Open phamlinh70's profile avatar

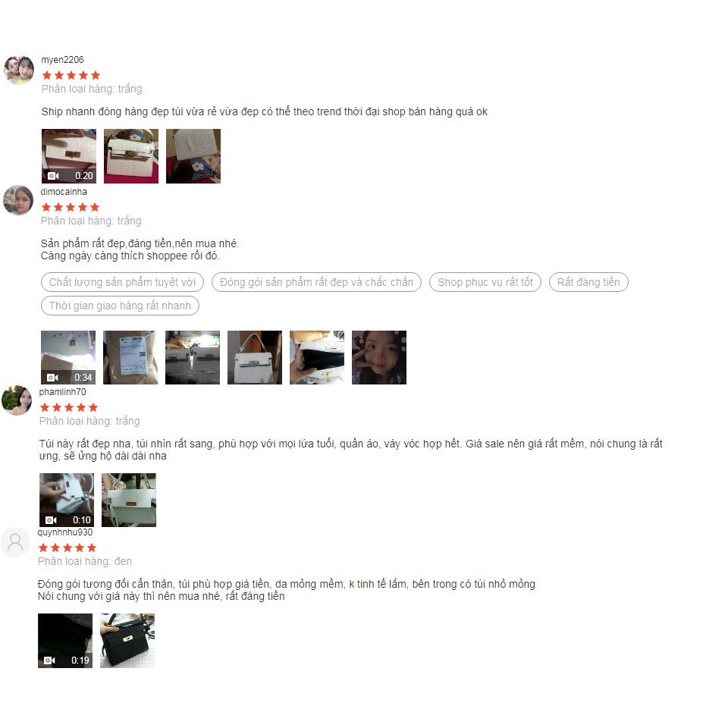[17, 400]
